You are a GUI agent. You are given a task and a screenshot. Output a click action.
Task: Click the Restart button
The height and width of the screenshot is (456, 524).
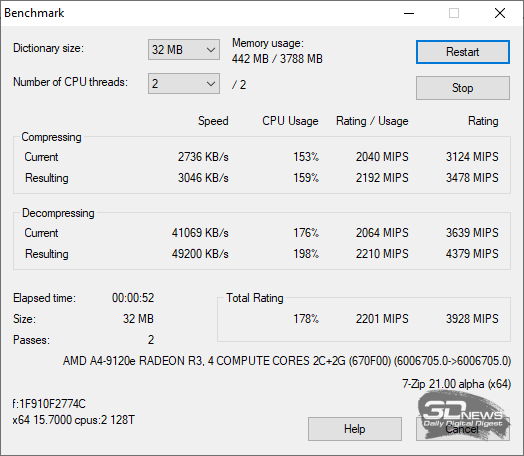463,52
